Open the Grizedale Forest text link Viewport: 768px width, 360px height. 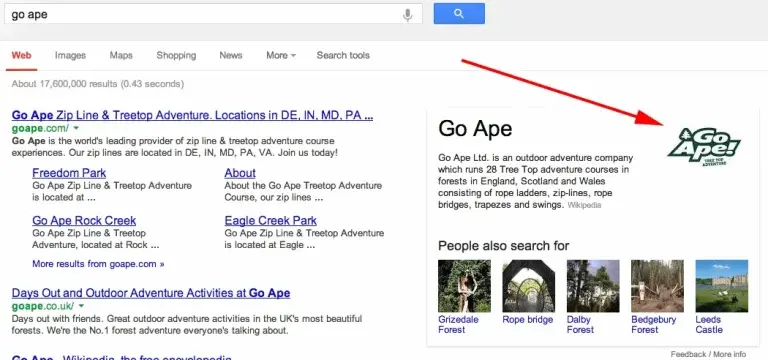point(458,325)
